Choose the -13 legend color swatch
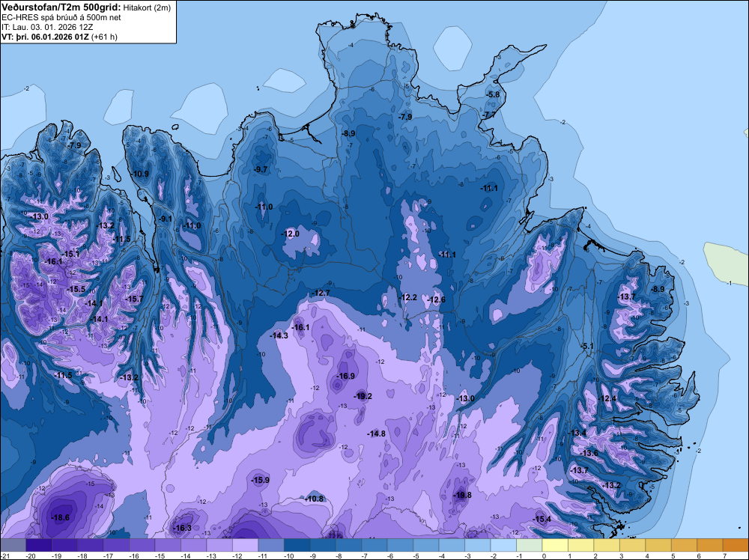 [219, 545]
